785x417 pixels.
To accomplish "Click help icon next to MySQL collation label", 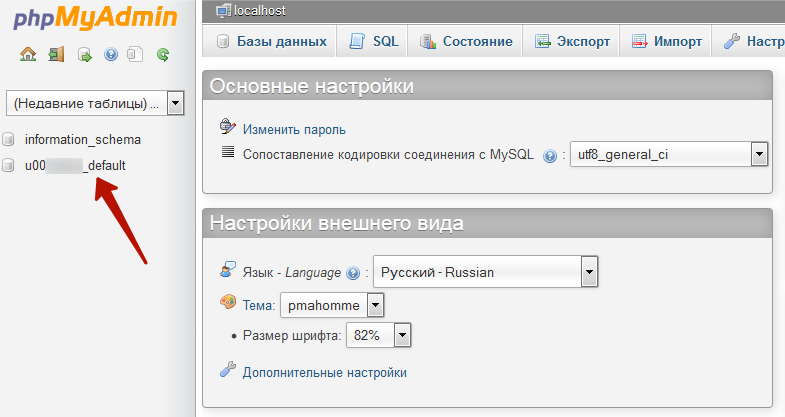I will 549,156.
